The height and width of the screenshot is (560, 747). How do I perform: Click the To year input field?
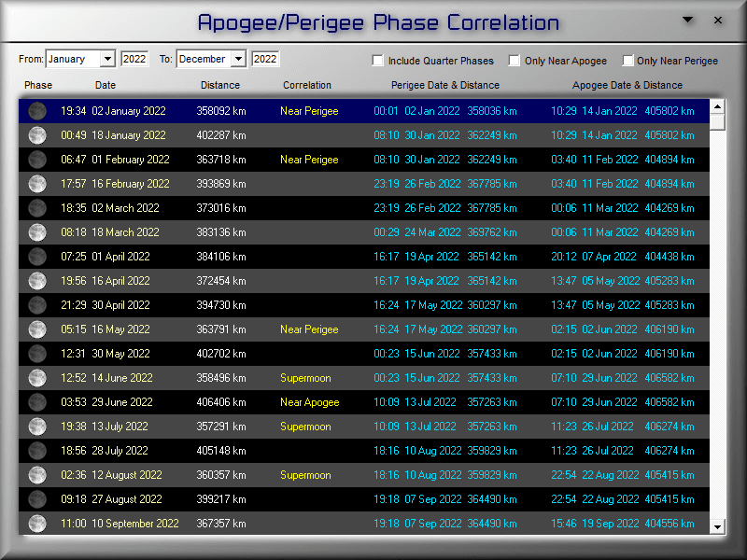(265, 59)
